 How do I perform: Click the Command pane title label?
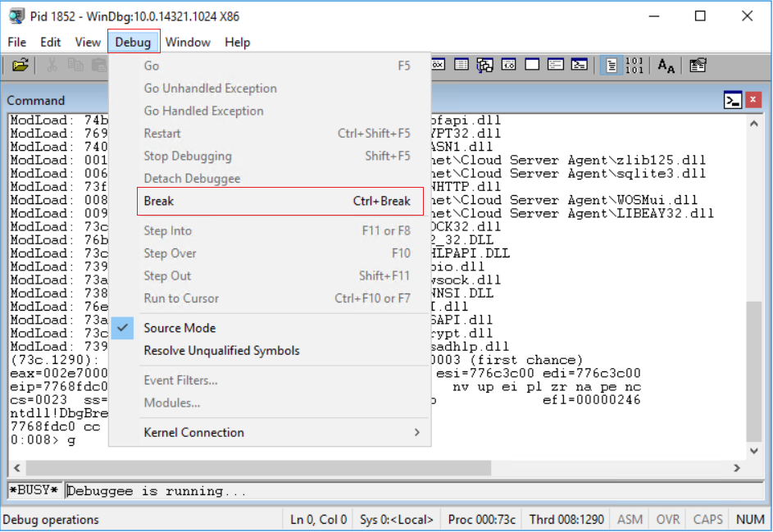click(35, 101)
